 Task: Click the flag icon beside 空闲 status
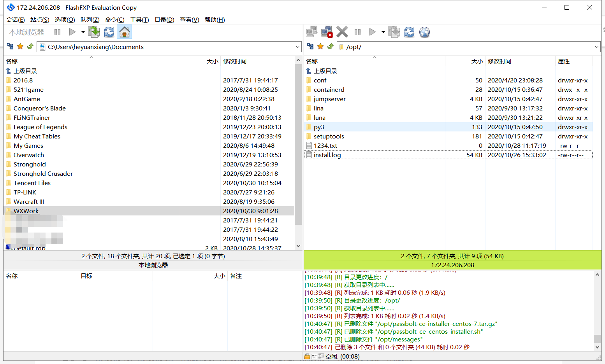click(321, 356)
